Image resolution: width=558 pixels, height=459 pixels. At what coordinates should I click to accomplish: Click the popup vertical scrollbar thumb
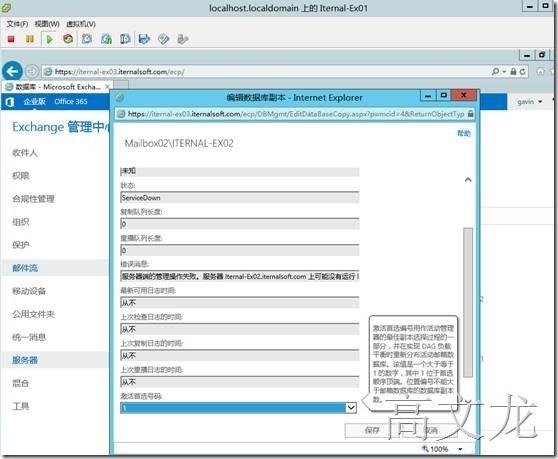pyautogui.click(x=468, y=302)
